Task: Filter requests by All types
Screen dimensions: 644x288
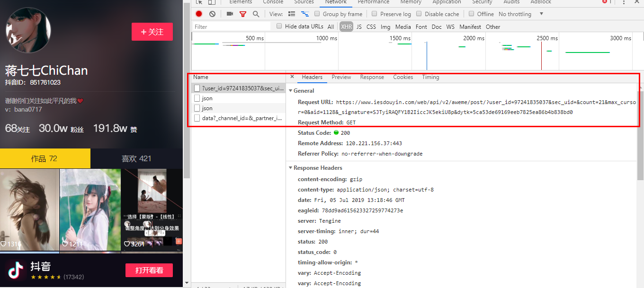Action: pyautogui.click(x=331, y=27)
